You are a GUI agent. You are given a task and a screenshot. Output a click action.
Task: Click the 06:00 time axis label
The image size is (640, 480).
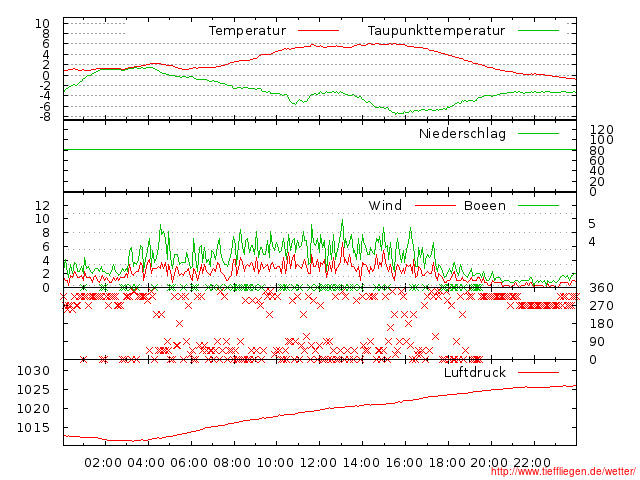click(189, 463)
